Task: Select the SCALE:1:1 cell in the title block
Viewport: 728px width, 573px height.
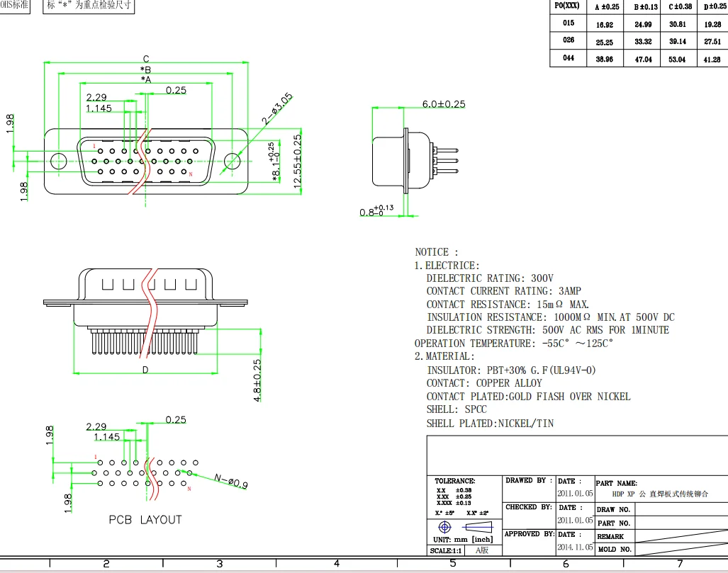Action: (x=446, y=550)
